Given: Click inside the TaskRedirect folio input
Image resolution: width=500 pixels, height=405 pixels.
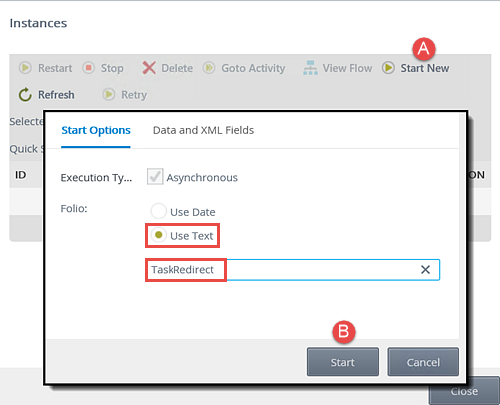Looking at the screenshot, I should coord(292,270).
